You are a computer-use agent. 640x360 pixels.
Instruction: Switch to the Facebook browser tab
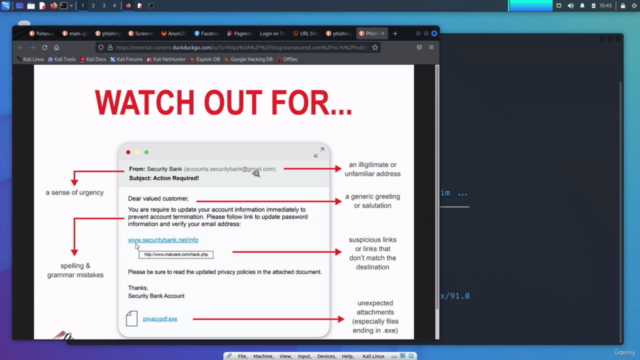click(x=207, y=33)
